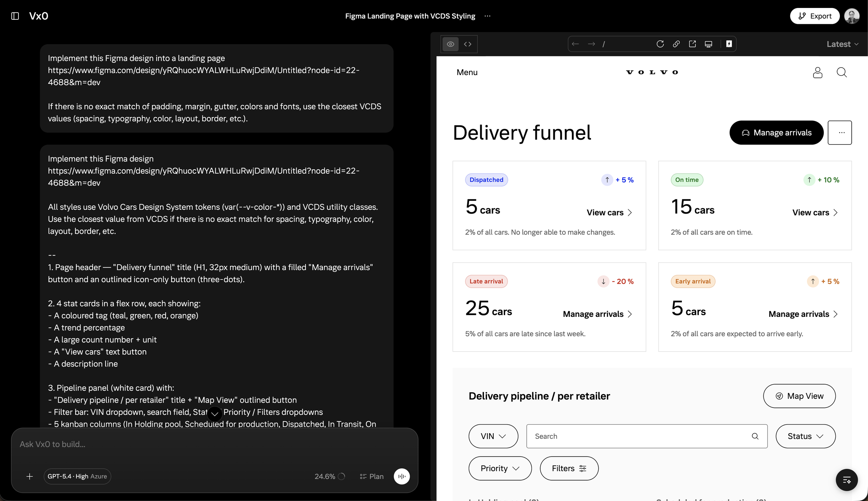Click the lightning bolt toolbar icon

tap(729, 44)
